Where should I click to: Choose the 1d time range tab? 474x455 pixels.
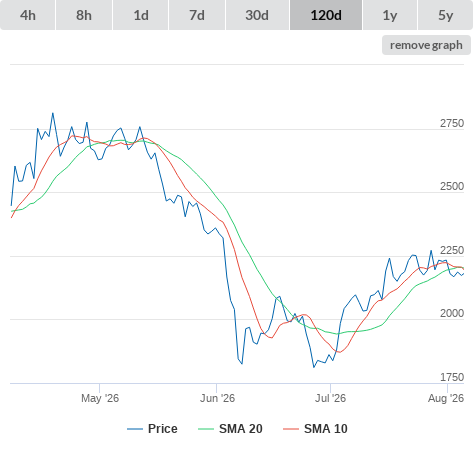point(141,15)
